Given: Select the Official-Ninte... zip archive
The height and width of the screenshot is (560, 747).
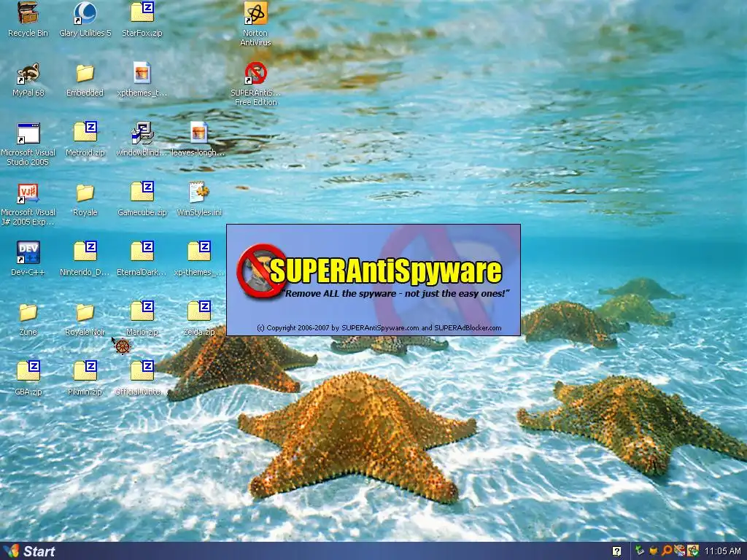Looking at the screenshot, I should (142, 378).
